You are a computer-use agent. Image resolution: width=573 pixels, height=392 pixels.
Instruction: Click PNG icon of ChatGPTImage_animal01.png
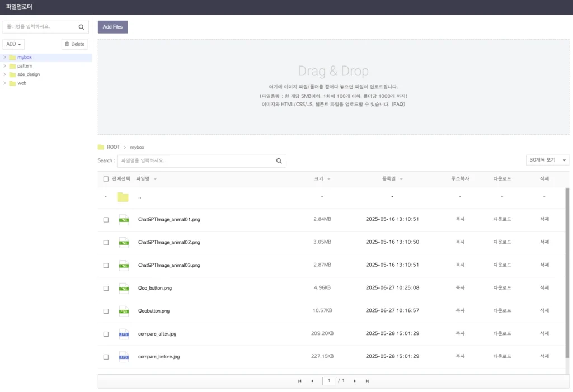point(124,220)
